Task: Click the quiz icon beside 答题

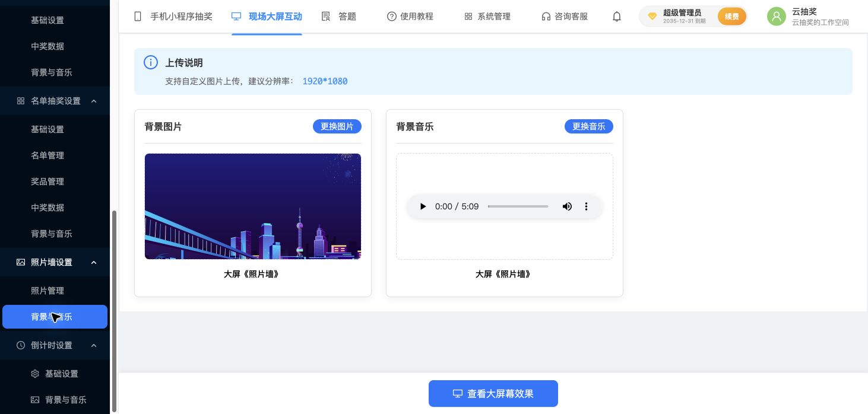Action: (326, 17)
